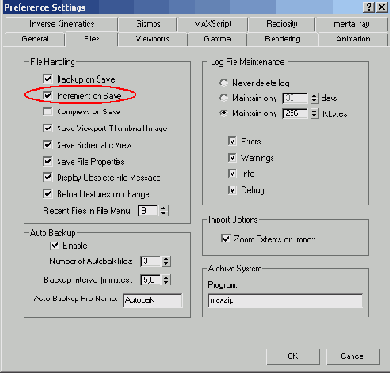
Task: Uncheck Save File Properties
Action: [x=48, y=161]
